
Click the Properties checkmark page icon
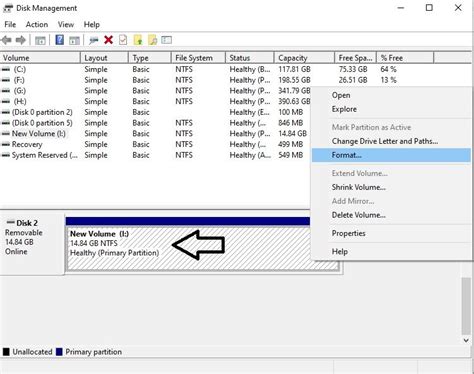click(x=123, y=40)
